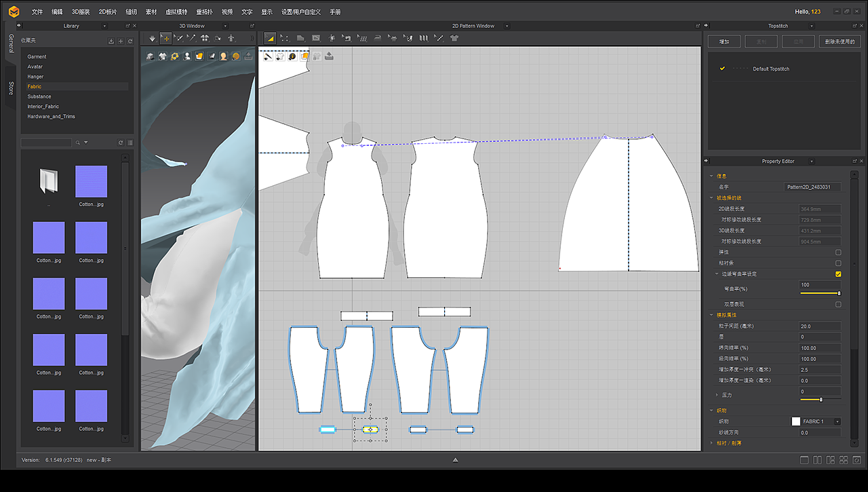868x492 pixels.
Task: Start simulation with the down-arrow icon
Action: 152,39
